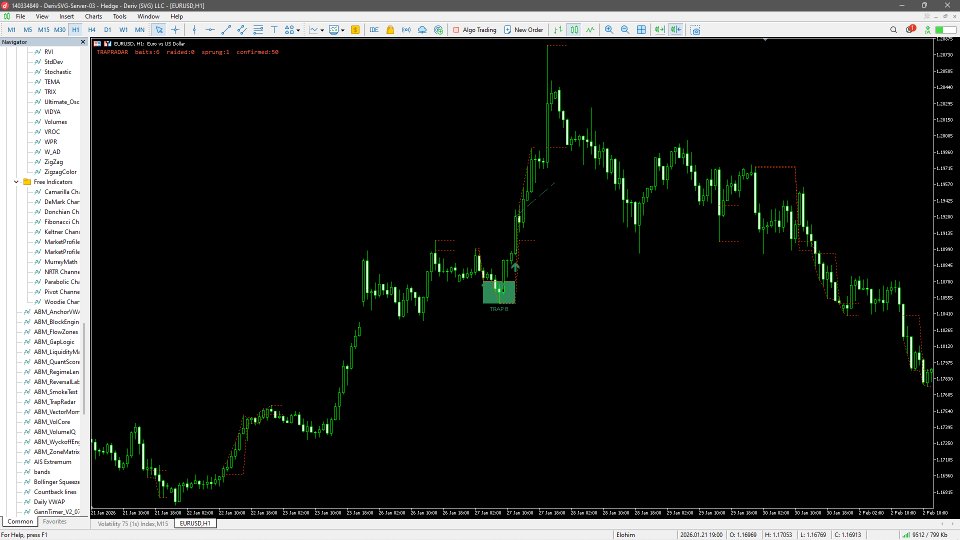The image size is (960, 540).
Task: Select ABM_WyckoffEngine indicator in Navigator
Action: pyautogui.click(x=56, y=441)
